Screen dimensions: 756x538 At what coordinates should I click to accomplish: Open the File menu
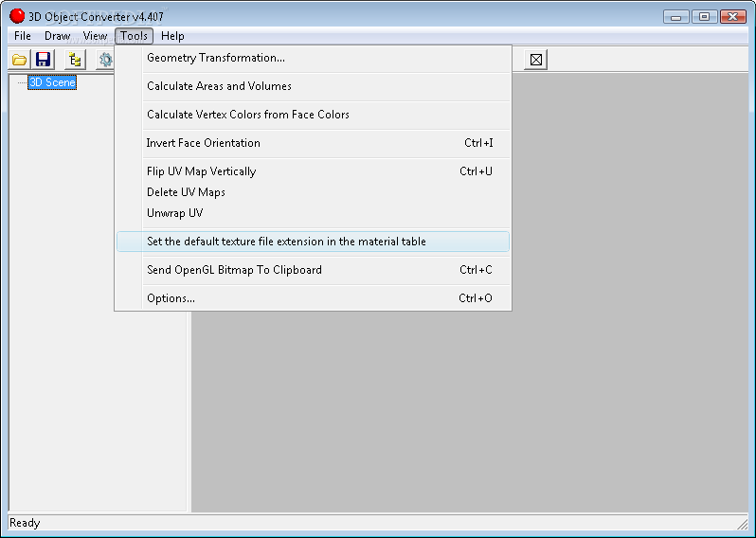[22, 36]
